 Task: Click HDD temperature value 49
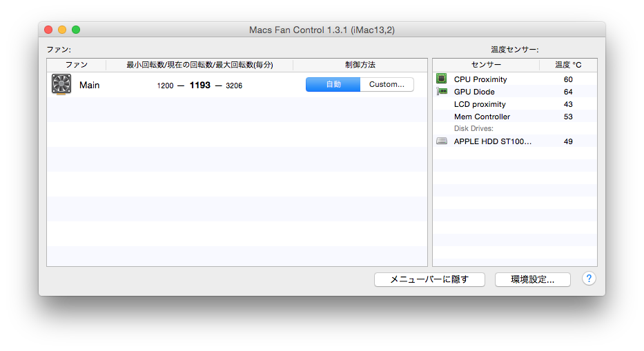click(568, 141)
